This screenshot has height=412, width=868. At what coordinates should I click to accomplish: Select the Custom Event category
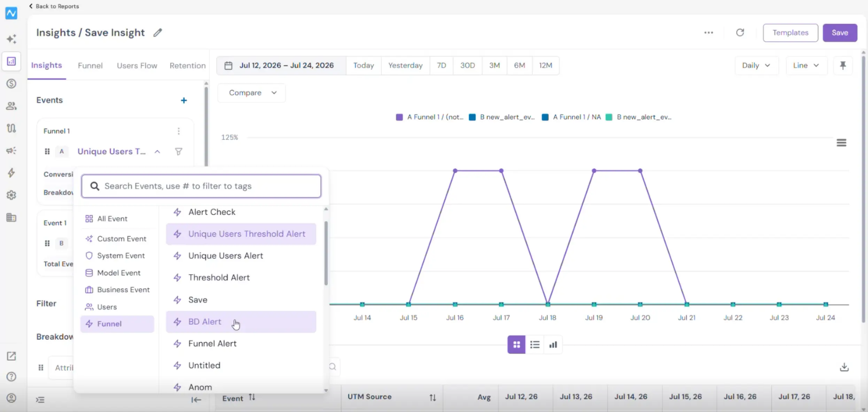[x=117, y=239]
